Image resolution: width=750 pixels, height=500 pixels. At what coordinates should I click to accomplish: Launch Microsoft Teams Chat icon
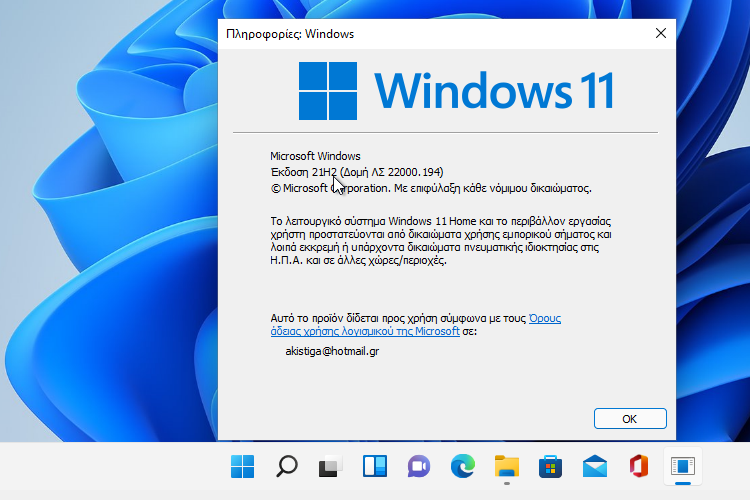coord(419,466)
